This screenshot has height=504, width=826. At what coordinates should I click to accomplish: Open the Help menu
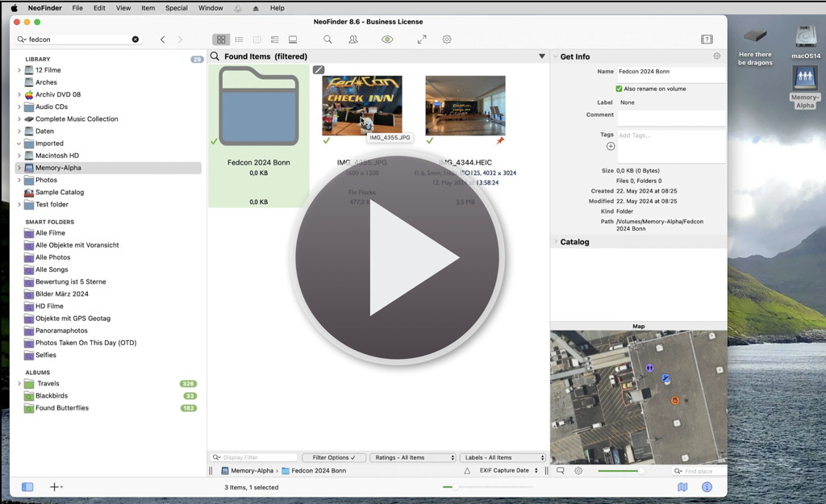(x=277, y=8)
